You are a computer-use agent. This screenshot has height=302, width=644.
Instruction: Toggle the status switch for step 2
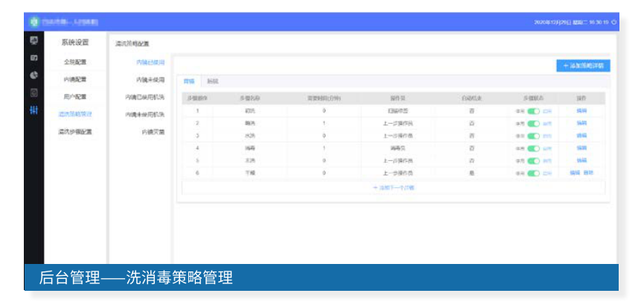click(x=534, y=124)
